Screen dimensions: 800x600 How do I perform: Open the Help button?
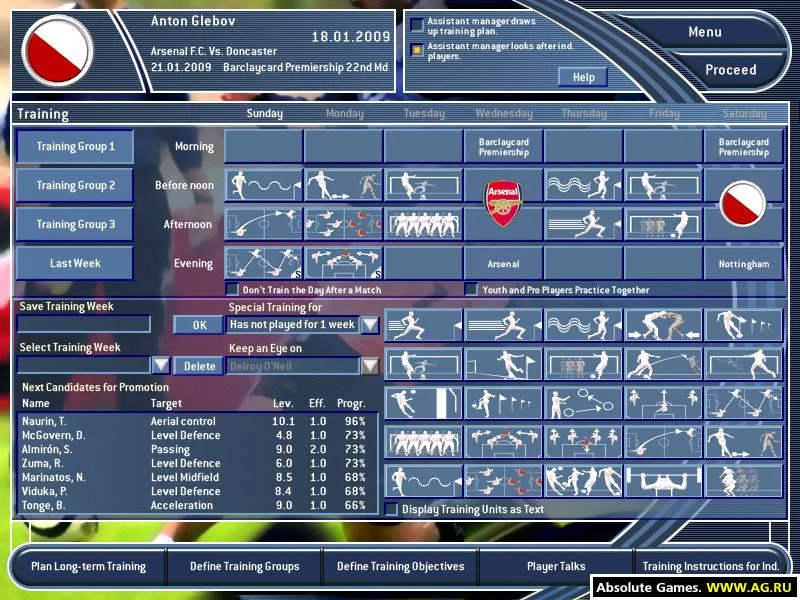pos(583,78)
